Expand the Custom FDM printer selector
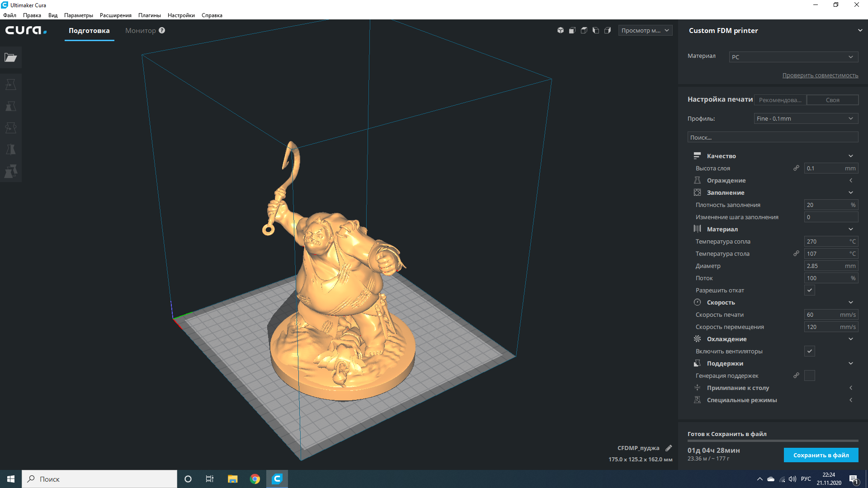This screenshot has height=488, width=868. [859, 30]
